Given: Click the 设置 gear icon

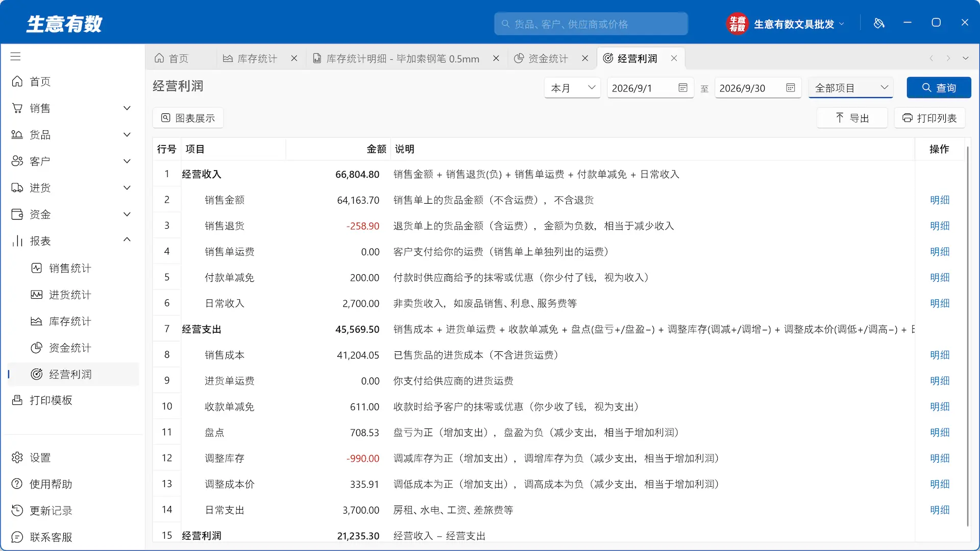Looking at the screenshot, I should click(17, 458).
